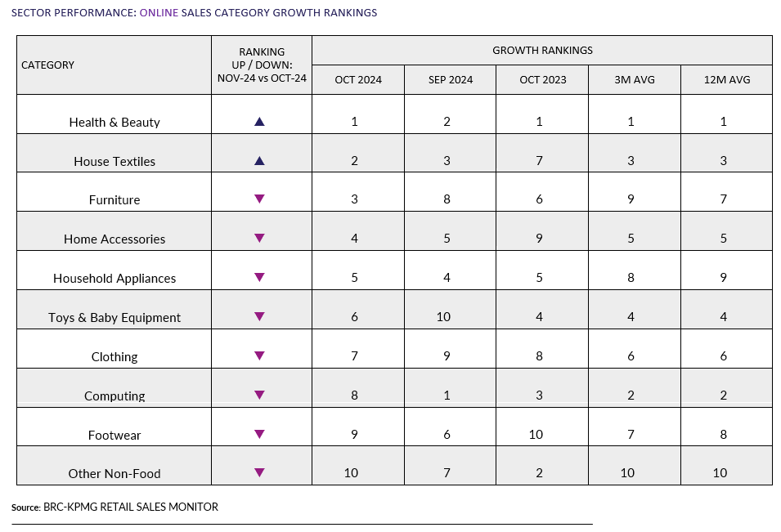Click Home Accessories OCT 2024 value 4

point(354,239)
